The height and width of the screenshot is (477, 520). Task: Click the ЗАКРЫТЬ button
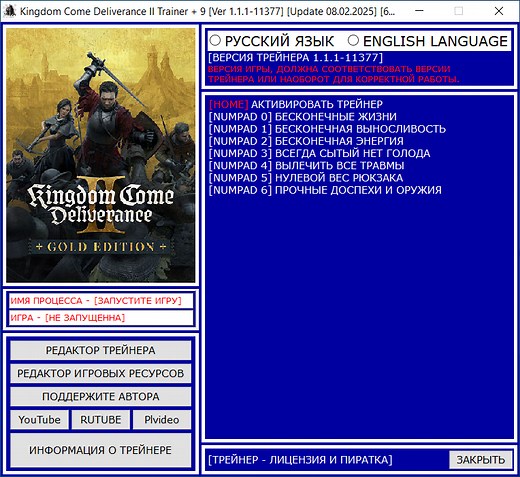click(x=480, y=460)
